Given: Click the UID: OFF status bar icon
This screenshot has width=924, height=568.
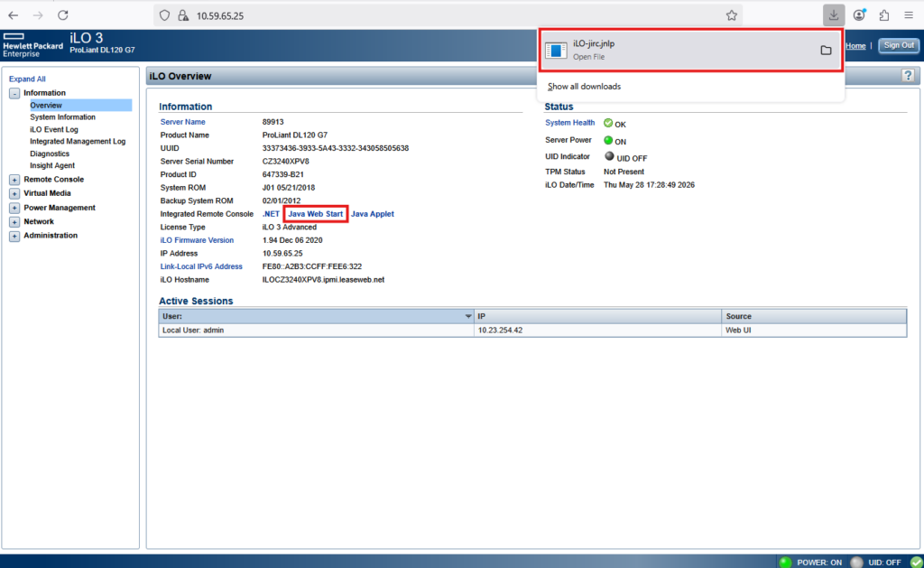Looking at the screenshot, I should (857, 562).
